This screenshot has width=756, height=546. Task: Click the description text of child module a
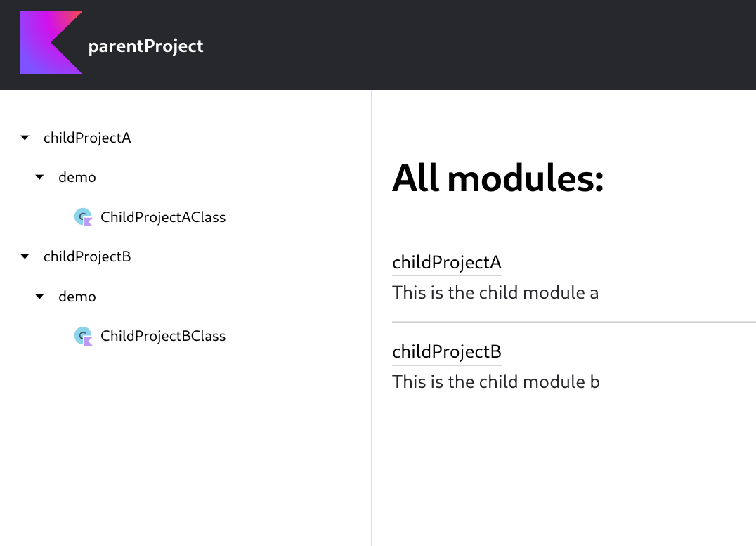[495, 292]
